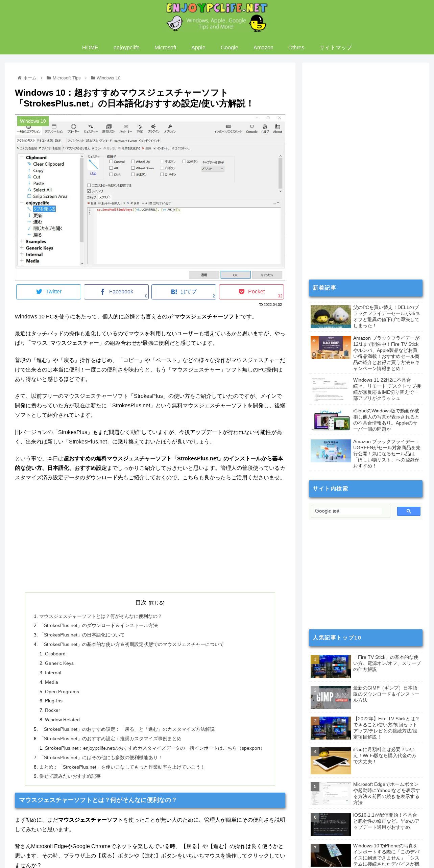Open the UGREENがセール対象商品 article

coord(366,454)
